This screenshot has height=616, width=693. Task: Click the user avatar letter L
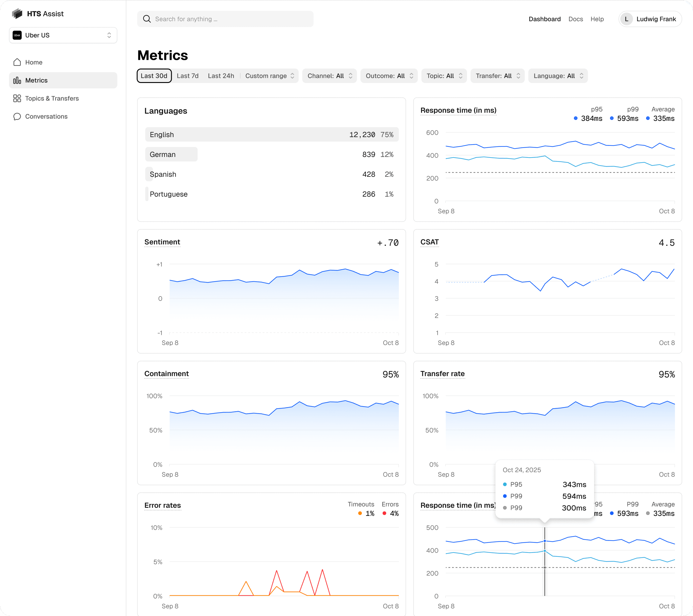coord(626,19)
